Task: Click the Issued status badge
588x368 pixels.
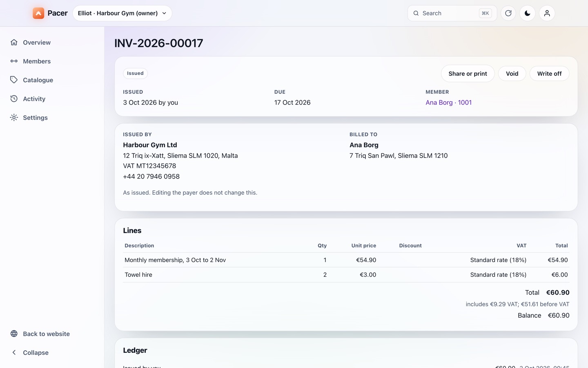Action: pyautogui.click(x=135, y=73)
